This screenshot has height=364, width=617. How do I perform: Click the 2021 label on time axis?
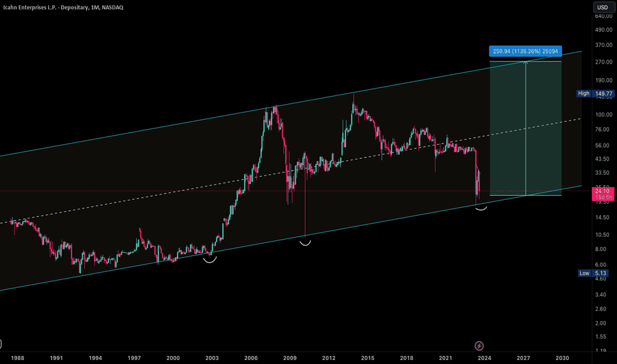(446, 358)
